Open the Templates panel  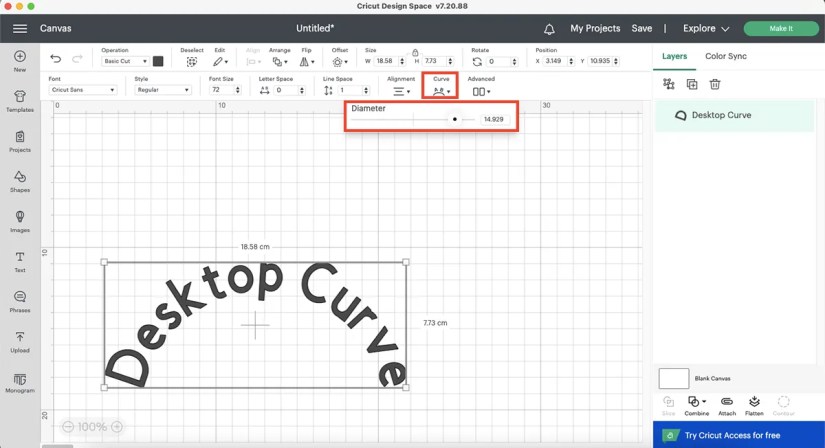point(20,101)
